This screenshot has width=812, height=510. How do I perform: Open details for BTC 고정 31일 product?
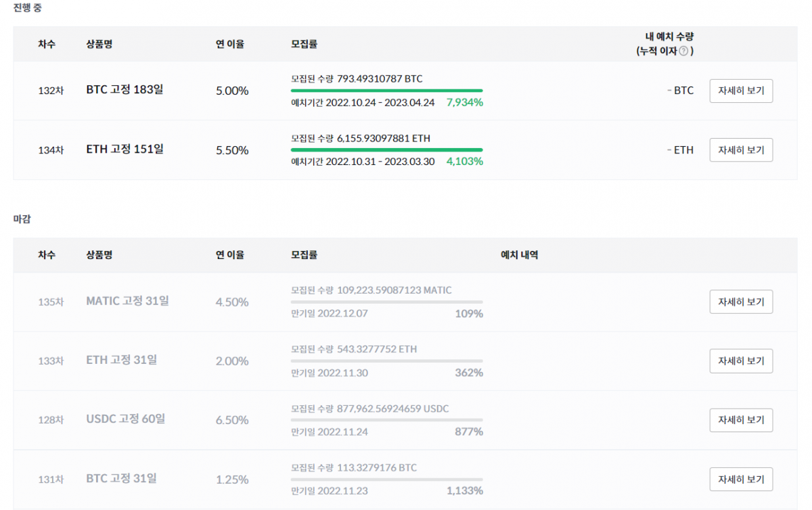(741, 479)
